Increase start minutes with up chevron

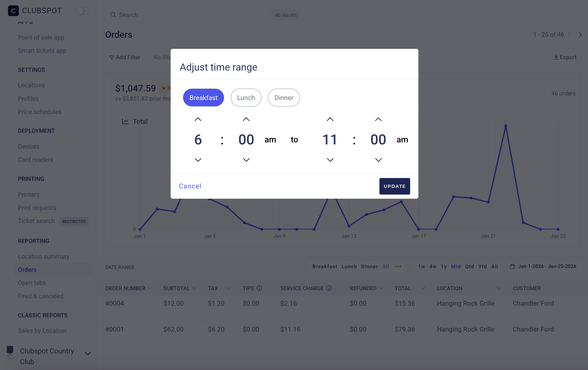[246, 119]
